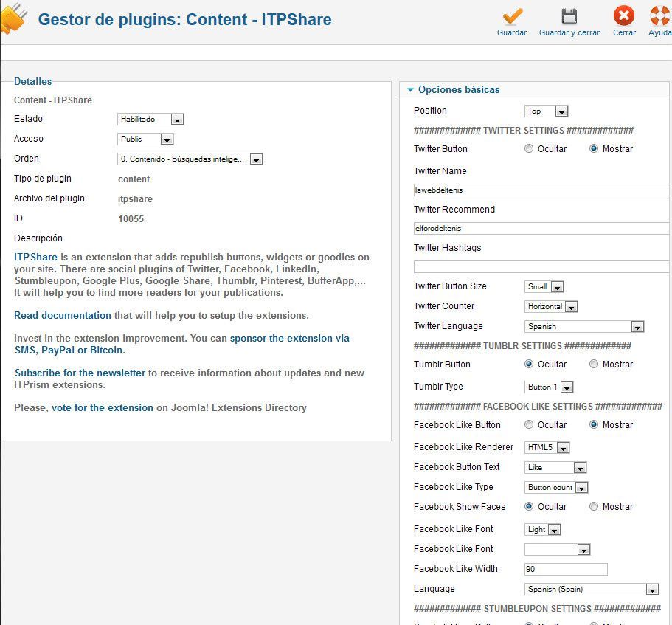Open Subscribe for the newsletter link

pos(80,373)
